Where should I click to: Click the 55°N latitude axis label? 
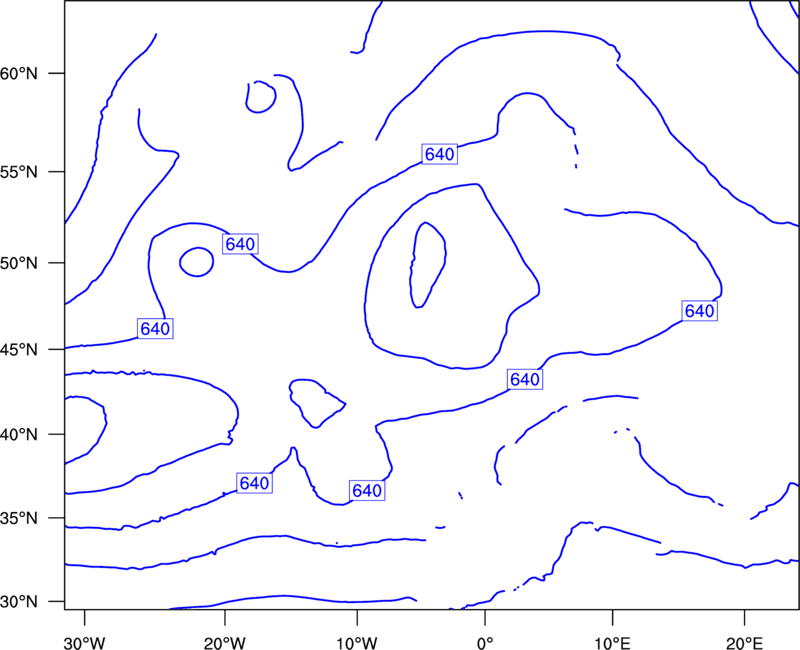(x=19, y=171)
